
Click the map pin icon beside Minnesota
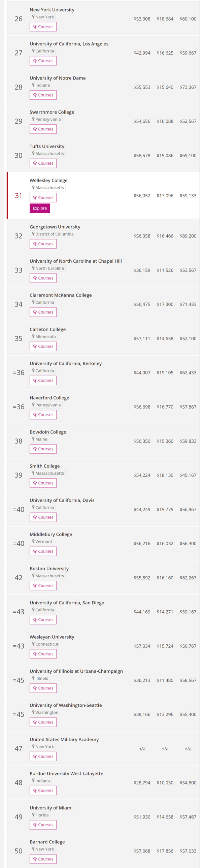pyautogui.click(x=33, y=336)
